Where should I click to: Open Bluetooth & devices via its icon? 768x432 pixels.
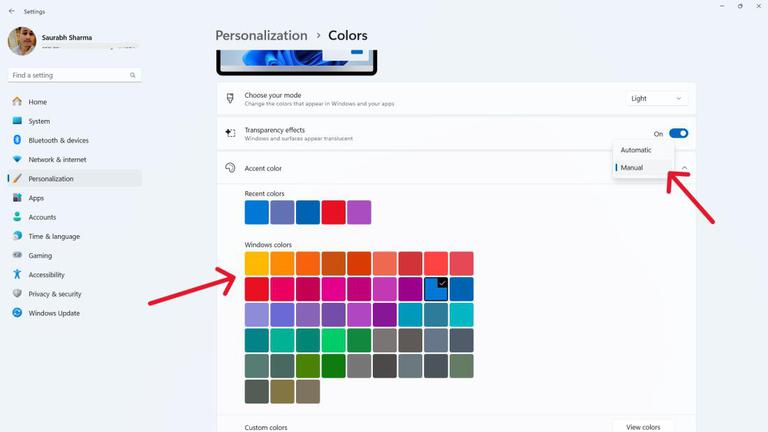(17, 140)
